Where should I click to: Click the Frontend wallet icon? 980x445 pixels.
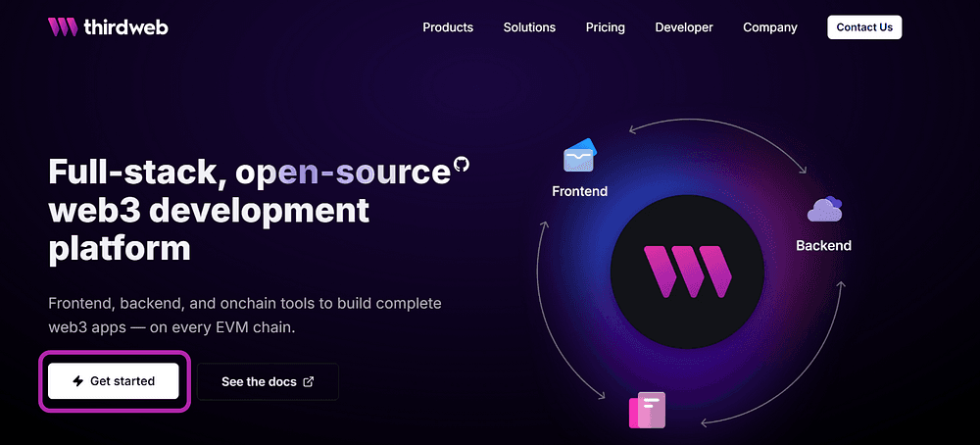580,155
